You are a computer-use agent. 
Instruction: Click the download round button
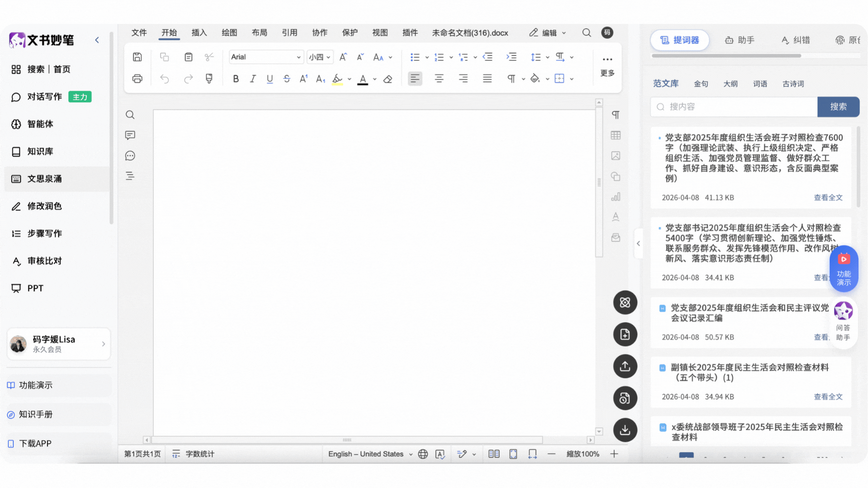[x=625, y=430]
